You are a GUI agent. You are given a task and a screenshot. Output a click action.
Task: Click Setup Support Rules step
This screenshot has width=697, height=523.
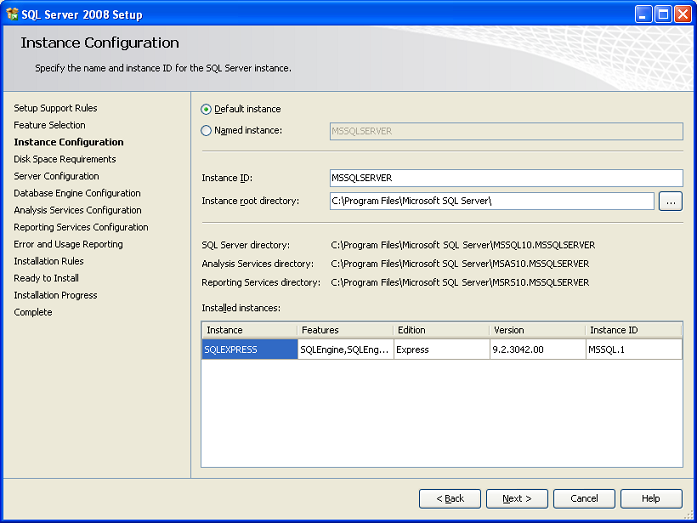point(56,108)
